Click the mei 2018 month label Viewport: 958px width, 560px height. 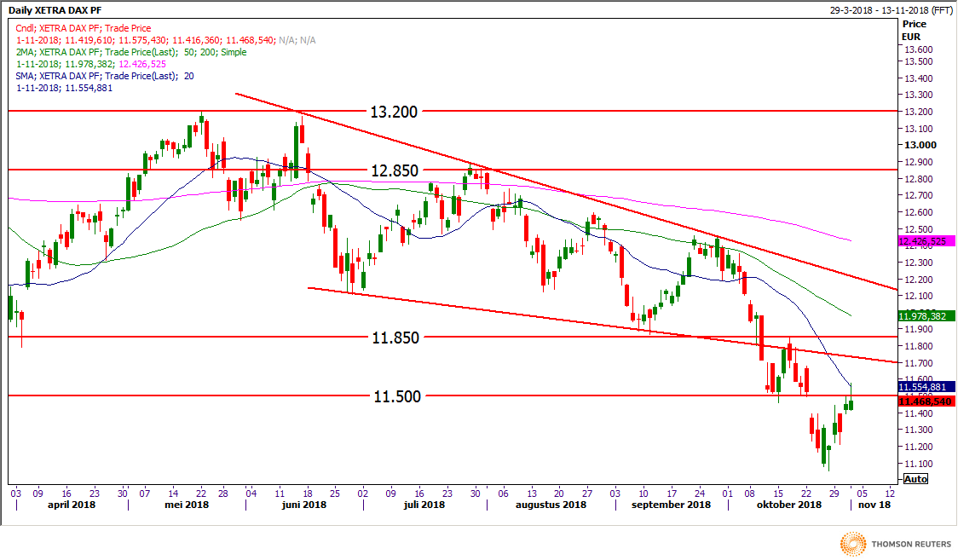coord(187,505)
